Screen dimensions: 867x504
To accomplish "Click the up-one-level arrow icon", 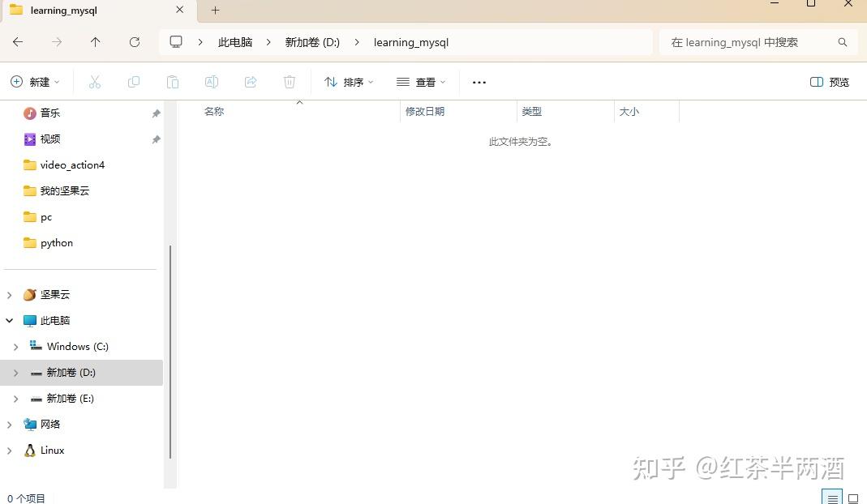I will pyautogui.click(x=96, y=42).
